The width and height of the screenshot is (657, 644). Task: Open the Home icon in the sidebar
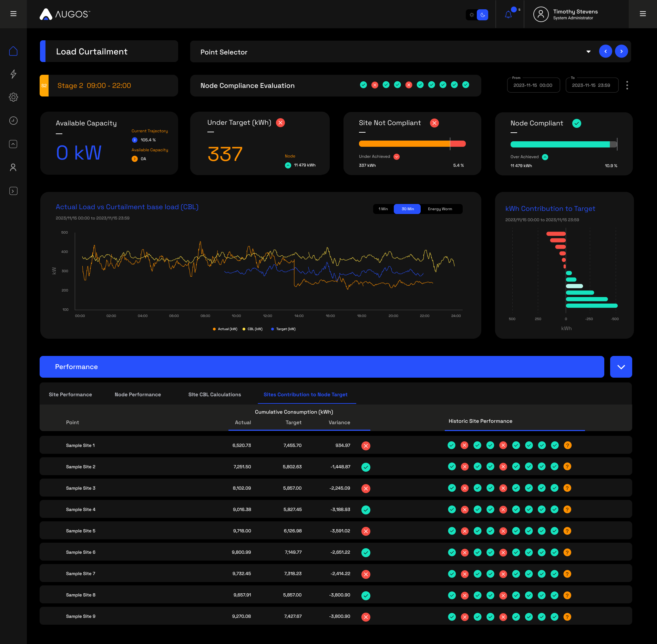tap(13, 51)
